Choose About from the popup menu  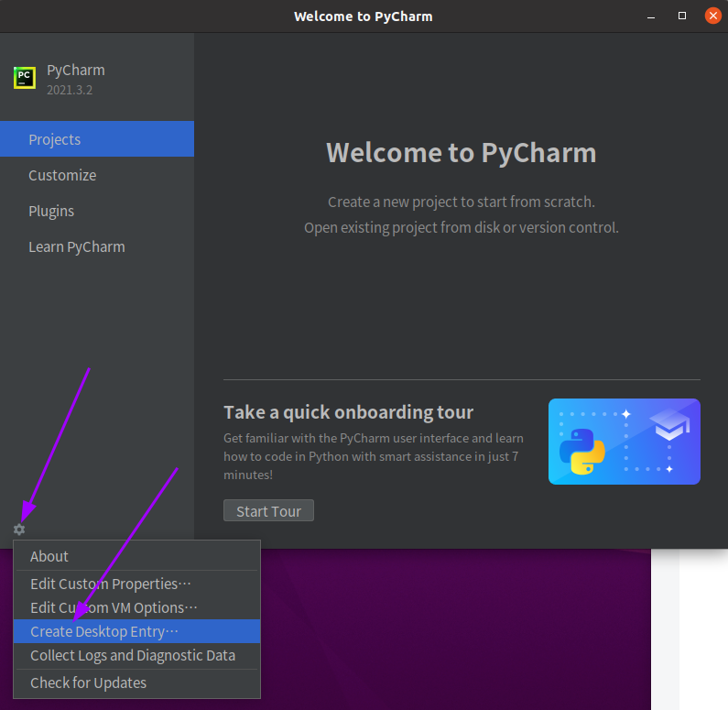[x=136, y=556]
